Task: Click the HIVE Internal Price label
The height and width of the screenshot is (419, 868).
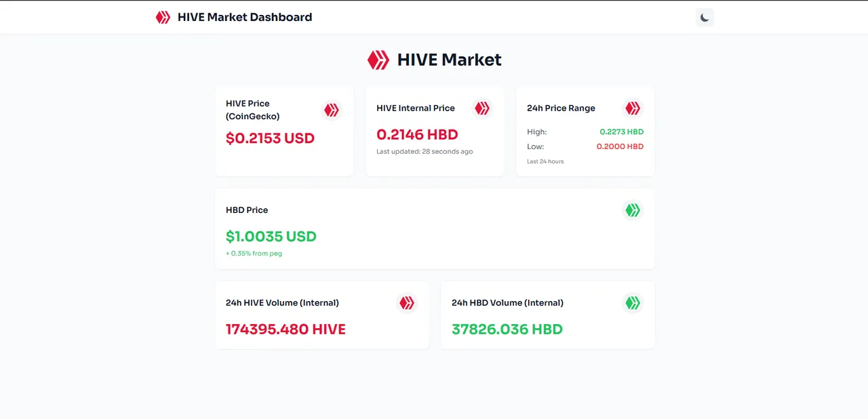Action: click(x=416, y=108)
